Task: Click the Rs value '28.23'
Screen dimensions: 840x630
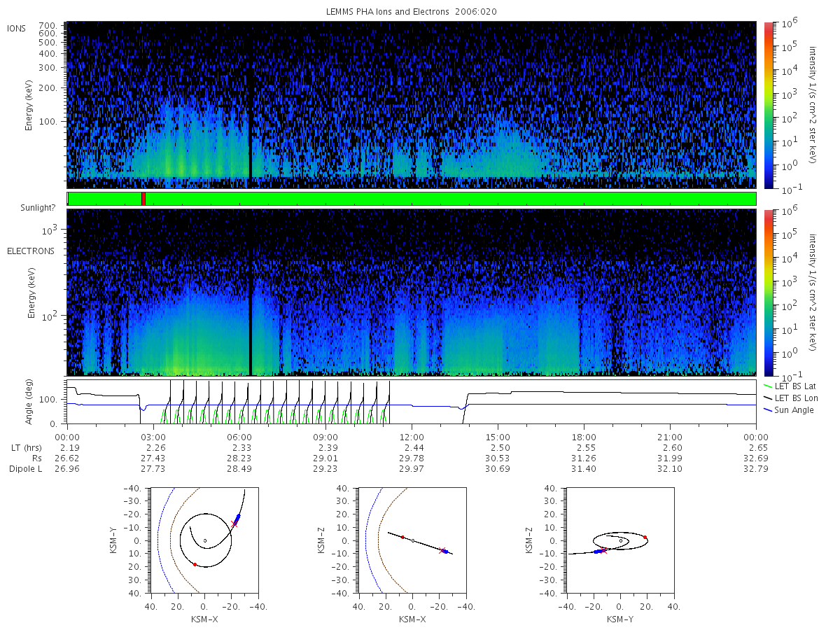Action: pos(239,458)
